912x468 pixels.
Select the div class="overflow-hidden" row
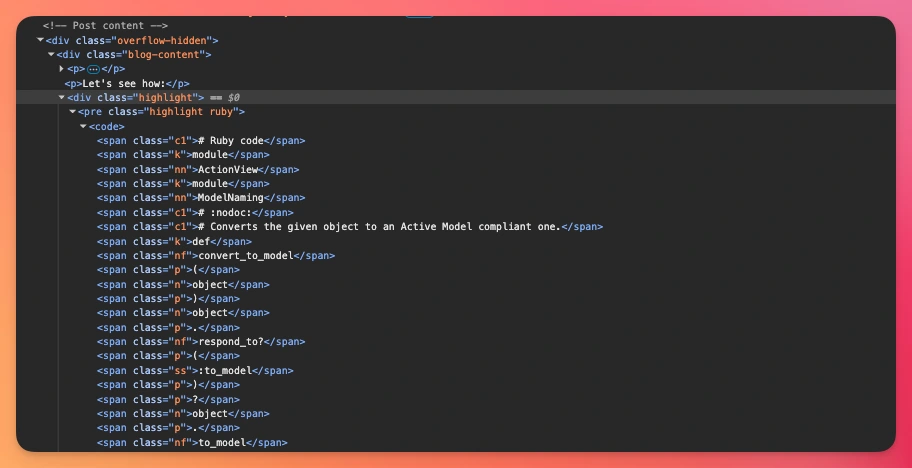(x=132, y=40)
